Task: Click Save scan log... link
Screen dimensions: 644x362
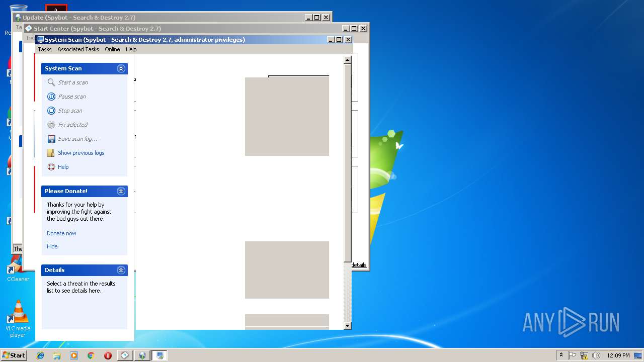Action: tap(77, 139)
